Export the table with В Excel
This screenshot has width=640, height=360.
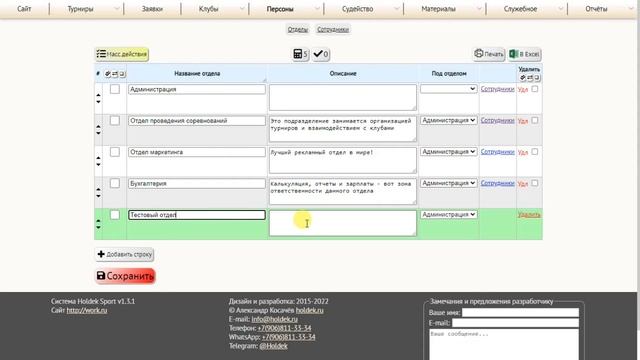point(524,54)
